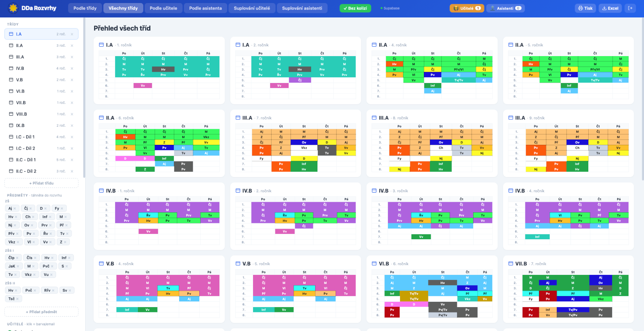644x331 pixels.
Task: Click the card icon of III.A 7. ročník
Action: (238, 118)
